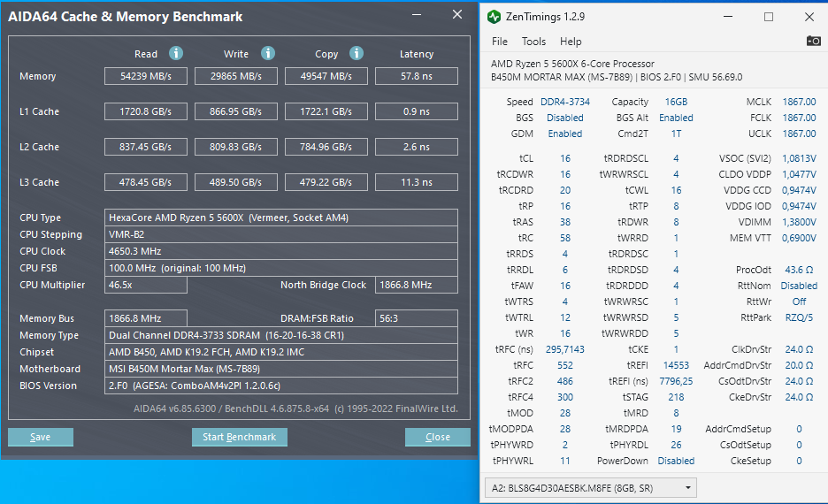The height and width of the screenshot is (504, 828).
Task: Take a screenshot with ZenTimings camera icon
Action: tap(813, 41)
